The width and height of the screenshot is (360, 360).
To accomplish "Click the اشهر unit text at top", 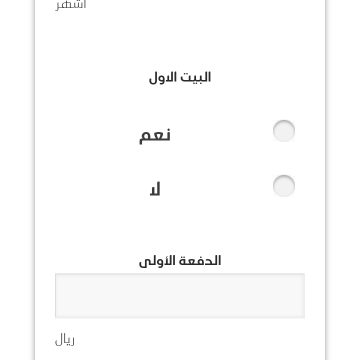I will (x=71, y=5).
